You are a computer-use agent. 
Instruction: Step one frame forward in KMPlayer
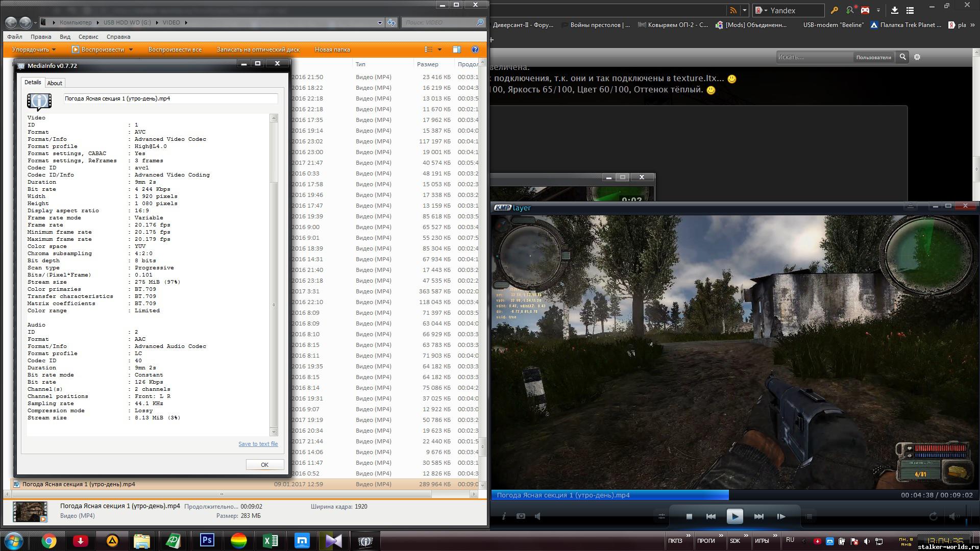[x=781, y=516]
